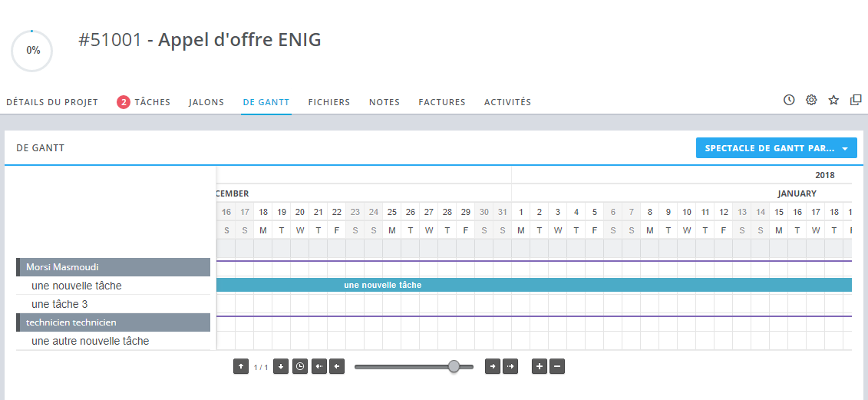Viewport: 868px width, 400px height.
Task: Open project settings gear icon
Action: pyautogui.click(x=811, y=101)
